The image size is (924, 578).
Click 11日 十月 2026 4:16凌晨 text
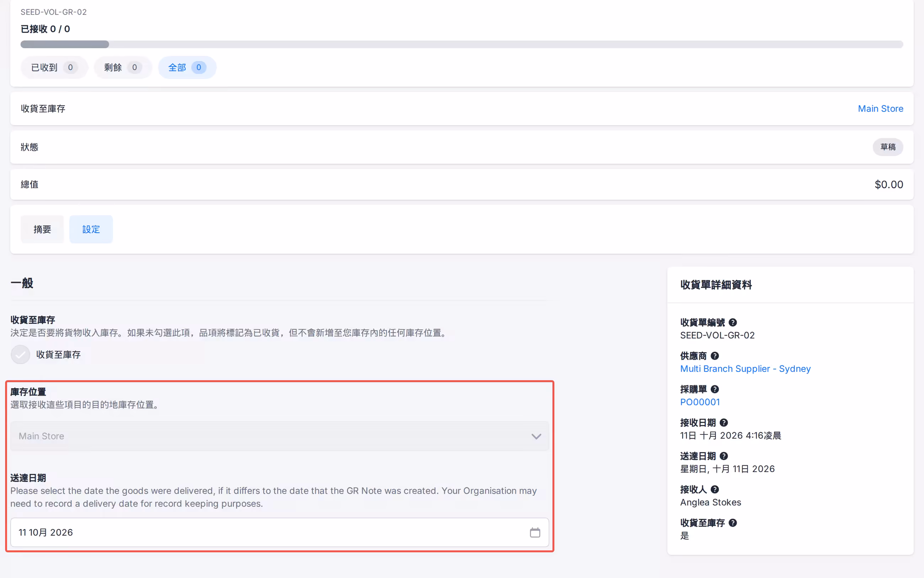pyautogui.click(x=731, y=435)
